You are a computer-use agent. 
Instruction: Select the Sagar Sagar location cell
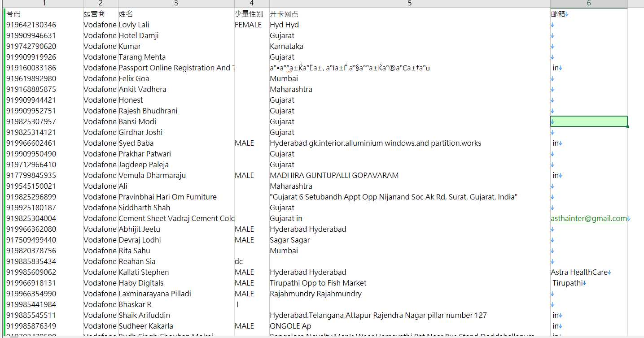click(410, 240)
